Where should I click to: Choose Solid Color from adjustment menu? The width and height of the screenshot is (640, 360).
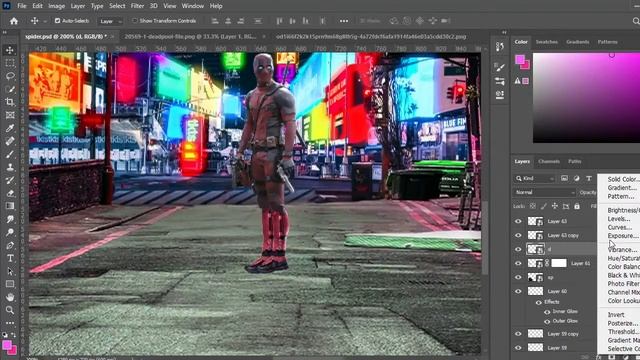622,179
